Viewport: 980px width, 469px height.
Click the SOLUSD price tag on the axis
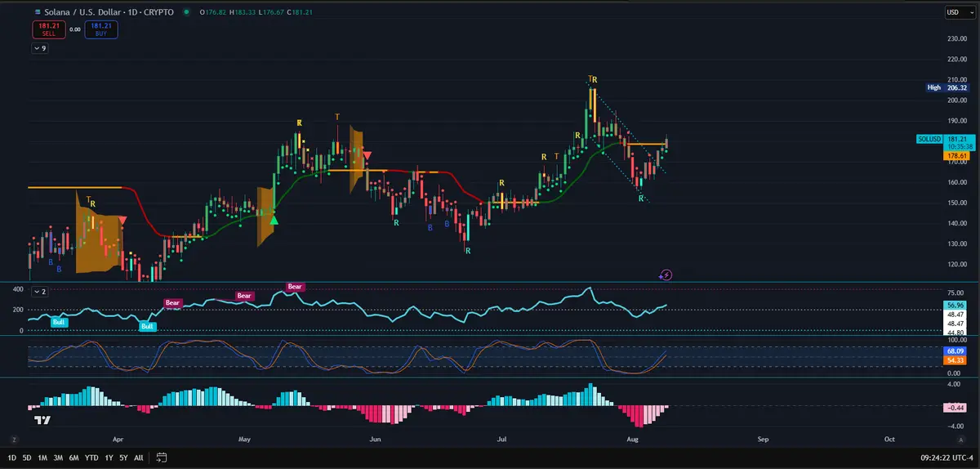(x=929, y=140)
